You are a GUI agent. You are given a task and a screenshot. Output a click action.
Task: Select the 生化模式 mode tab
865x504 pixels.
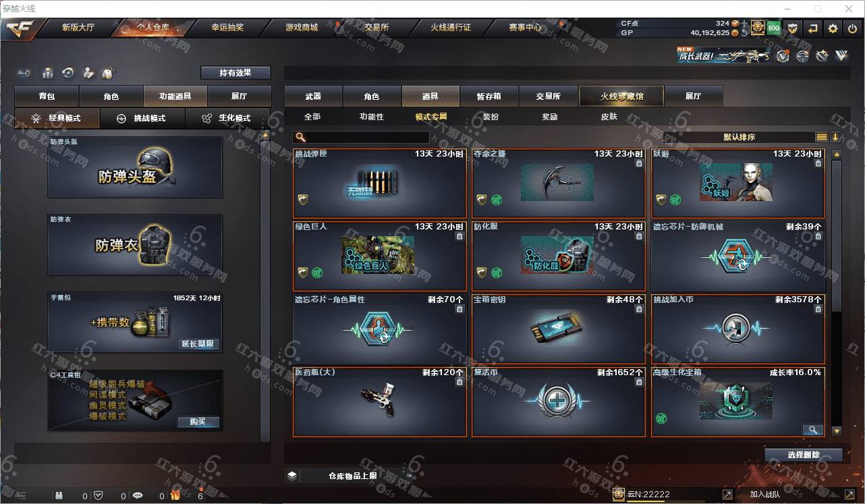pos(227,118)
